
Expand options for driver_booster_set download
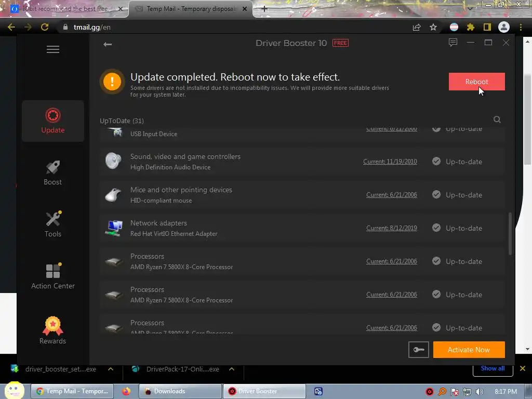click(x=111, y=369)
